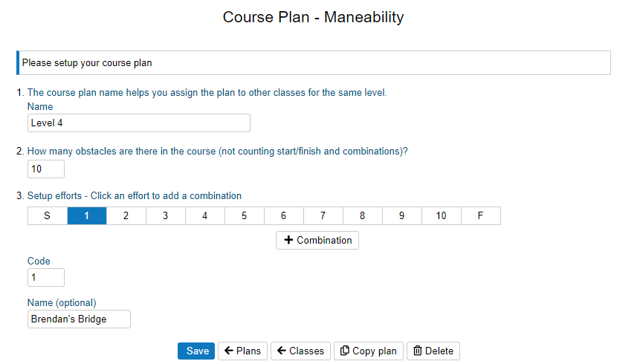Select effort number 8
The height and width of the screenshot is (364, 617).
[363, 215]
